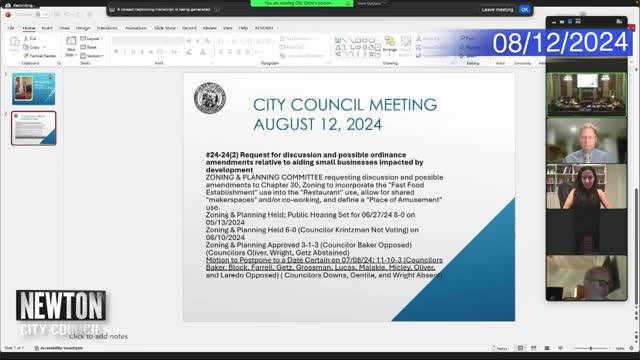Open the Section dropdown
This screenshot has width=640, height=360.
point(92,56)
